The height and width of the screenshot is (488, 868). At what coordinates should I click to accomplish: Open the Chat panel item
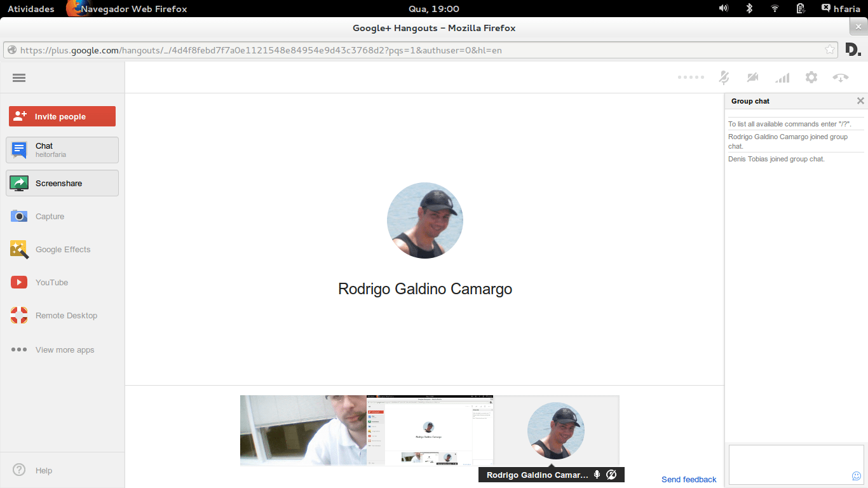coord(62,150)
